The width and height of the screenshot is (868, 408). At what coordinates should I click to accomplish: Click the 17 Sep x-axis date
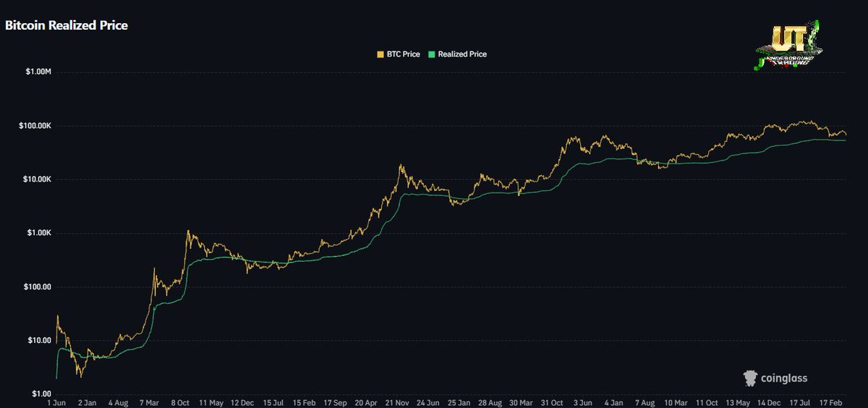click(x=335, y=401)
